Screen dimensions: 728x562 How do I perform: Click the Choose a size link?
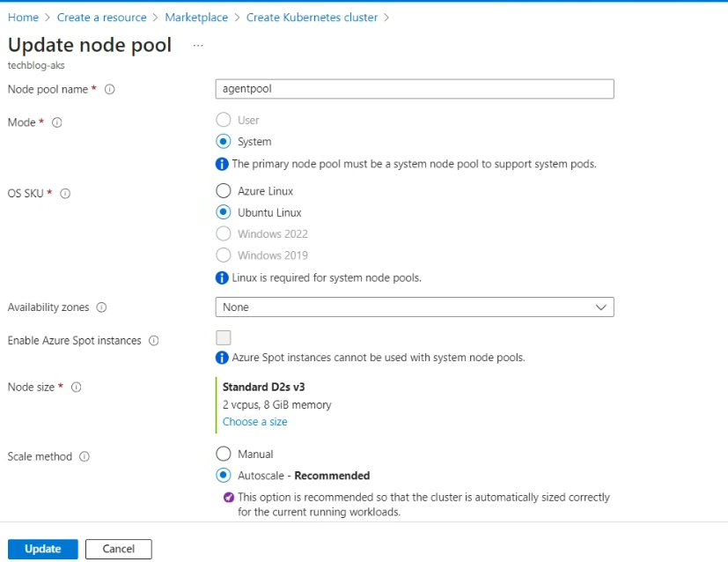[x=254, y=422]
